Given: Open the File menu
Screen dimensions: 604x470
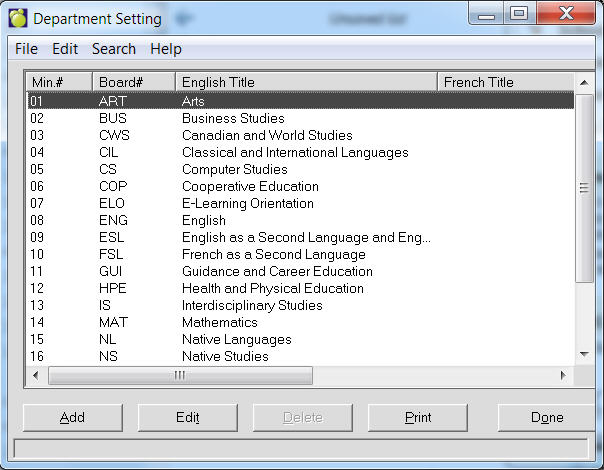Looking at the screenshot, I should coord(26,49).
